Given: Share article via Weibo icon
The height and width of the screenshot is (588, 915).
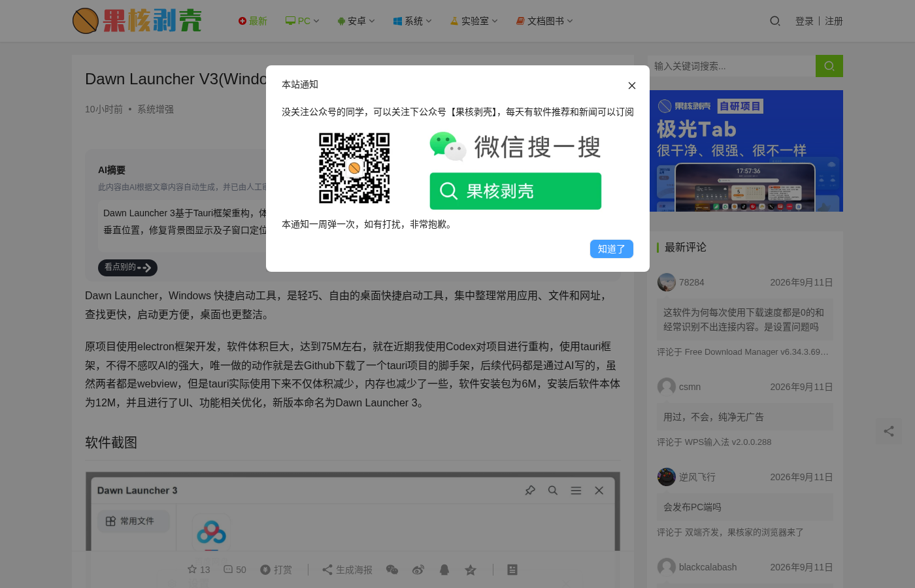Looking at the screenshot, I should tap(418, 570).
